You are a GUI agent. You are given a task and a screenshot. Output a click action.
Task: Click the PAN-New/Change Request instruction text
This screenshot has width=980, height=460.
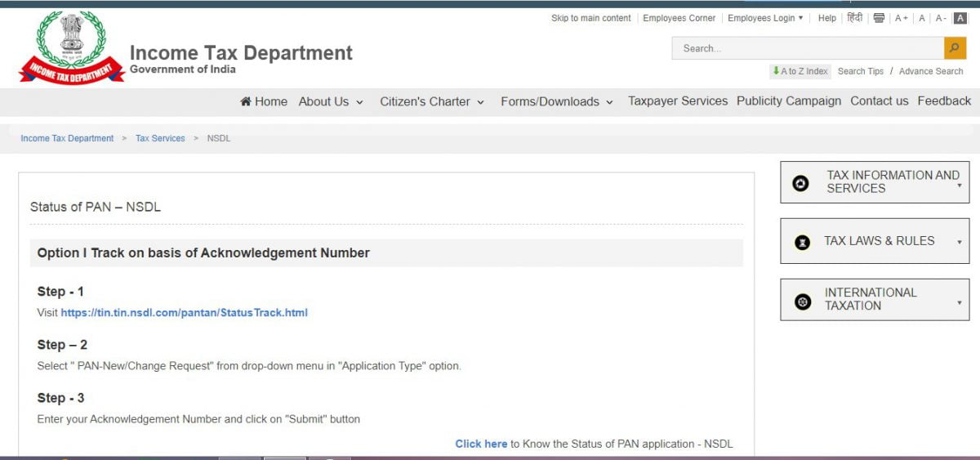[249, 366]
